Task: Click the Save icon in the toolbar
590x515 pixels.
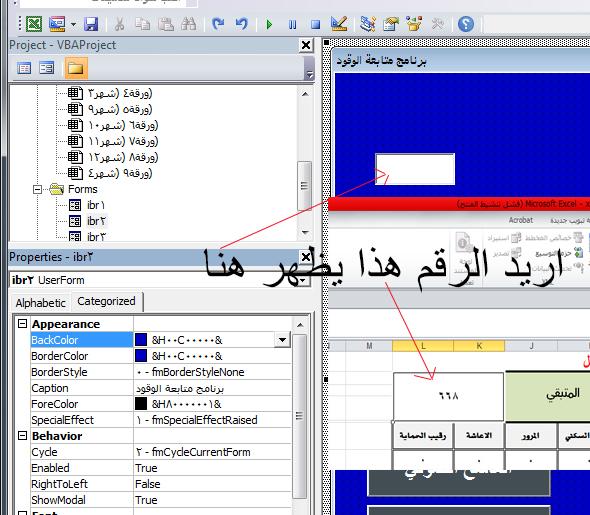Action: (x=91, y=24)
